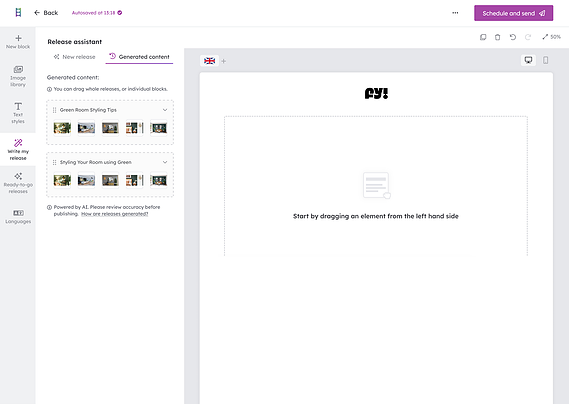Click Schedule and send button
The height and width of the screenshot is (404, 569).
[513, 13]
